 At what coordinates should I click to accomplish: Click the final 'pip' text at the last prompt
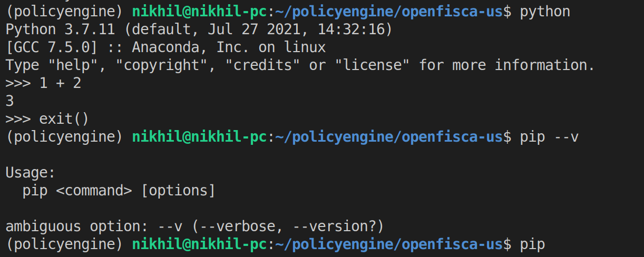click(532, 244)
